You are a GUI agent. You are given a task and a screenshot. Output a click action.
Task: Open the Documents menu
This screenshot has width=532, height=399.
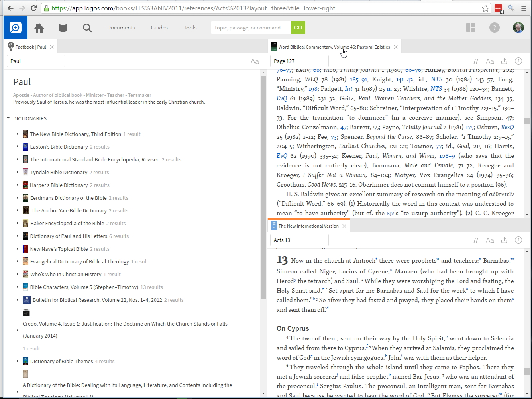[x=121, y=28]
